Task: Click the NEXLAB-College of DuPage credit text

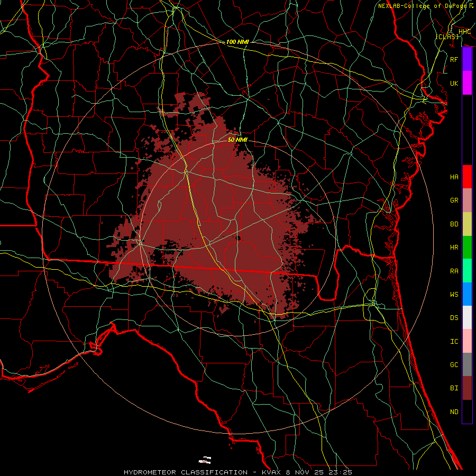Action: point(422,6)
